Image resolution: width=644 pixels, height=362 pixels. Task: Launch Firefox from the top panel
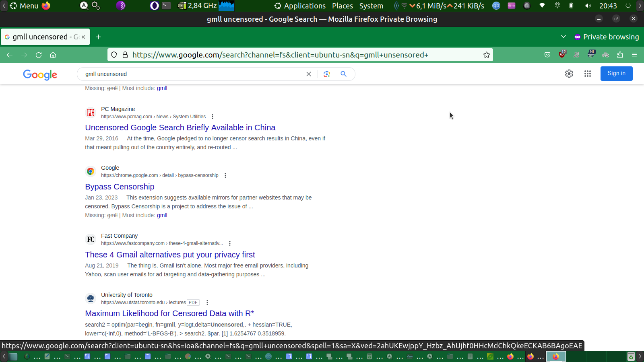pyautogui.click(x=46, y=6)
